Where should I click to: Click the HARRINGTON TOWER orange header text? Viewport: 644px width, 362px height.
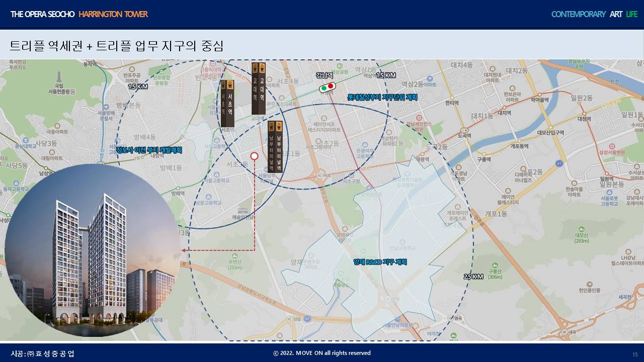coord(113,14)
